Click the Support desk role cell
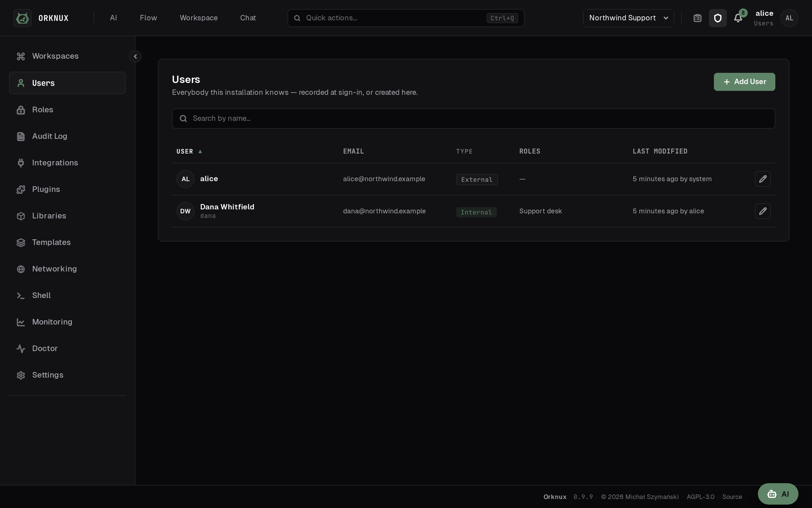This screenshot has height=508, width=812. click(540, 211)
